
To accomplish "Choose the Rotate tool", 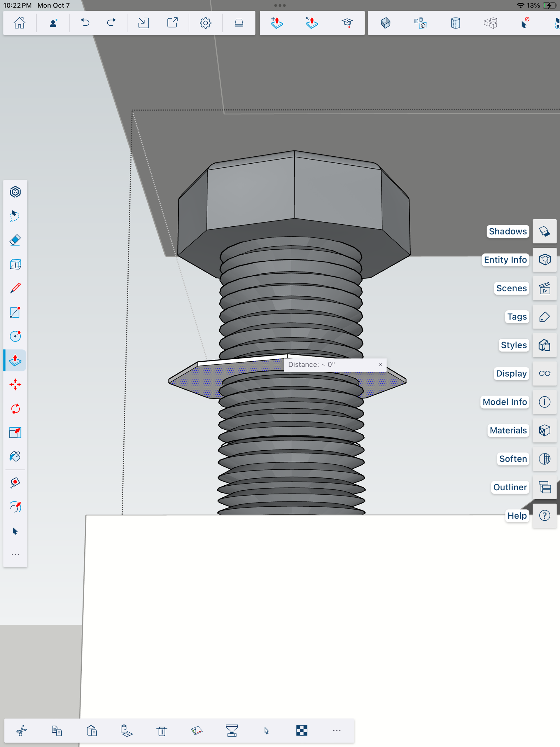I will tap(15, 409).
